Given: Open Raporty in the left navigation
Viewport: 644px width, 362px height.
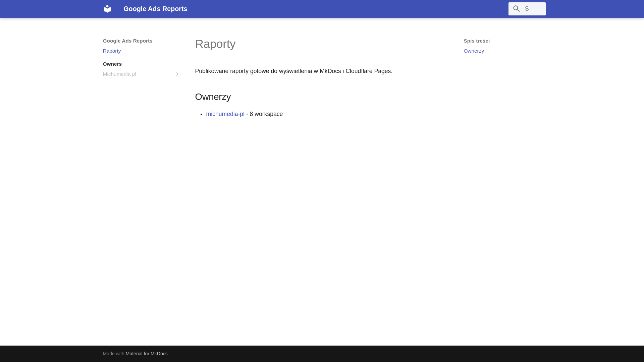Looking at the screenshot, I should click(x=112, y=51).
